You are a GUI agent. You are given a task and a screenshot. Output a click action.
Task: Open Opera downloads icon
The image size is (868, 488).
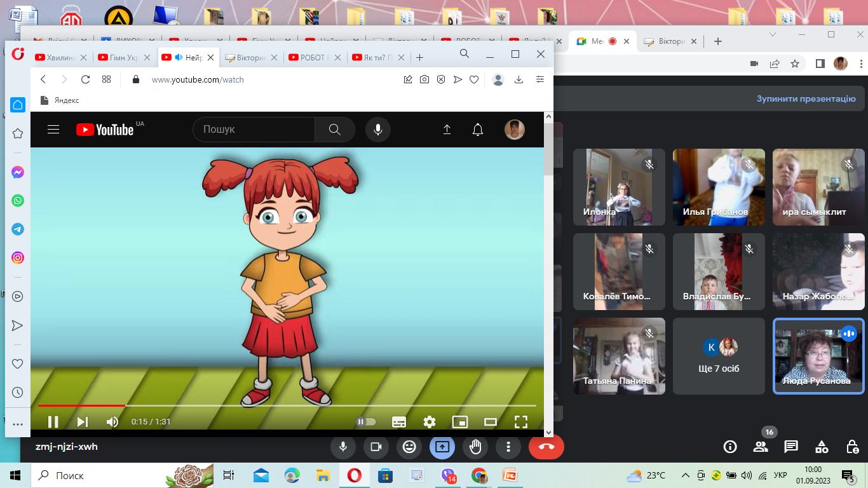pyautogui.click(x=519, y=79)
